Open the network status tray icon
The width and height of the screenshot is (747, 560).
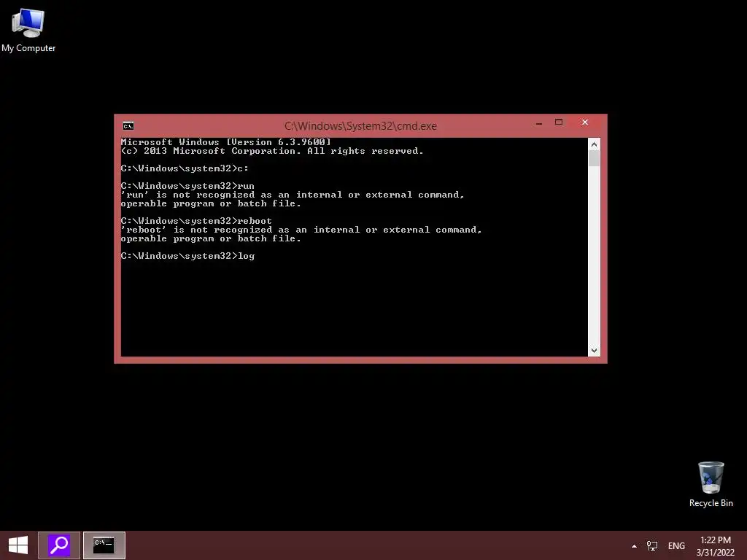(x=651, y=545)
